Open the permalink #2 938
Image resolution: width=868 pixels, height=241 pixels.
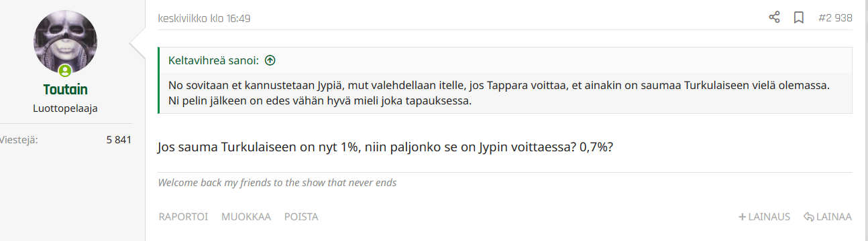tap(835, 18)
